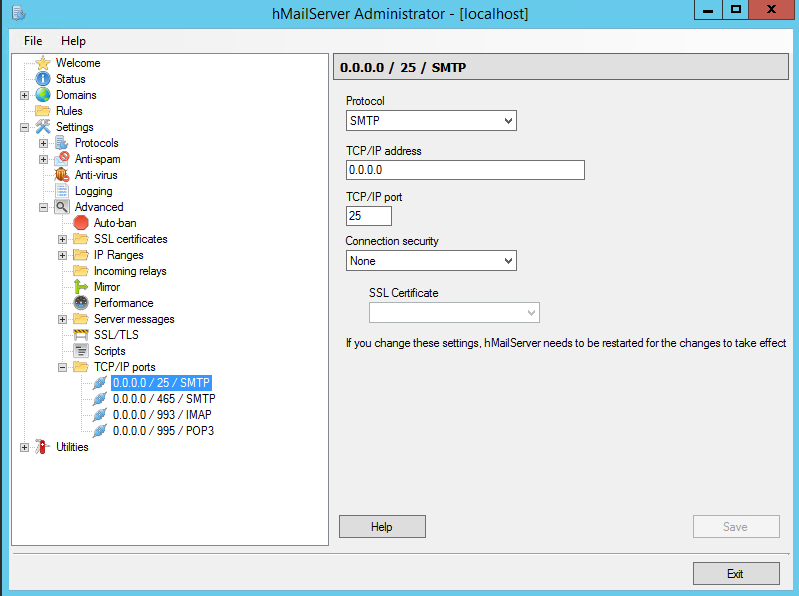The width and height of the screenshot is (799, 596).
Task: Click the Save button
Action: 736,527
